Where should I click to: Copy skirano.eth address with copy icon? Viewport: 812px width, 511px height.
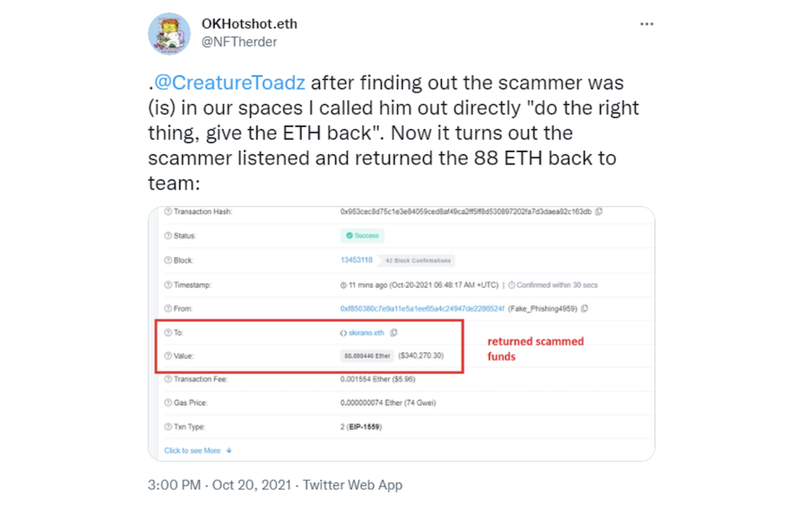394,333
